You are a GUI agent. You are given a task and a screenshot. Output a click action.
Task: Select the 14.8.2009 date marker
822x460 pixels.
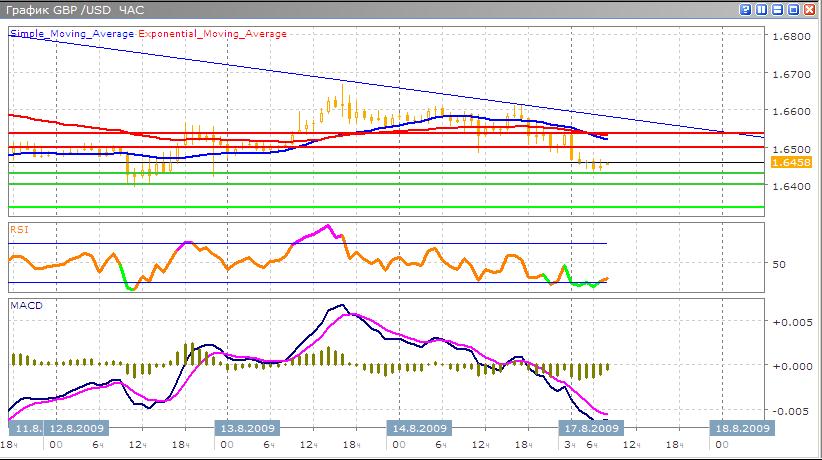click(416, 428)
